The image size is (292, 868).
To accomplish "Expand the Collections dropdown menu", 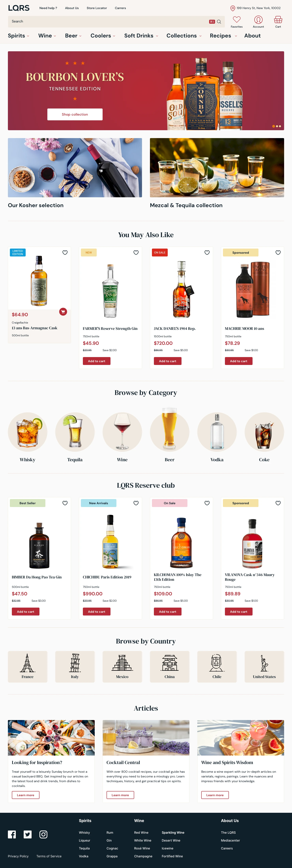I will pos(184,36).
